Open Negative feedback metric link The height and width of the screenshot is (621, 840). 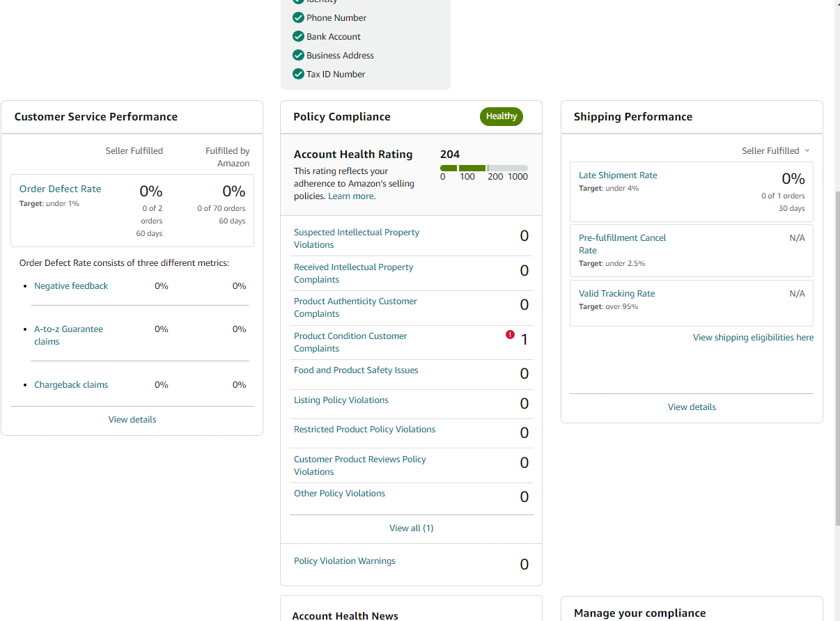pos(71,285)
